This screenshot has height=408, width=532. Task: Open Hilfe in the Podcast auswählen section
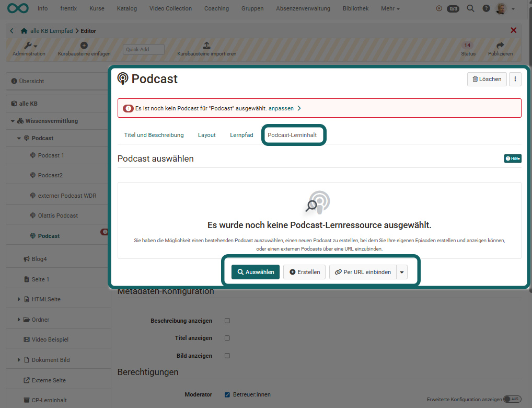click(x=513, y=158)
